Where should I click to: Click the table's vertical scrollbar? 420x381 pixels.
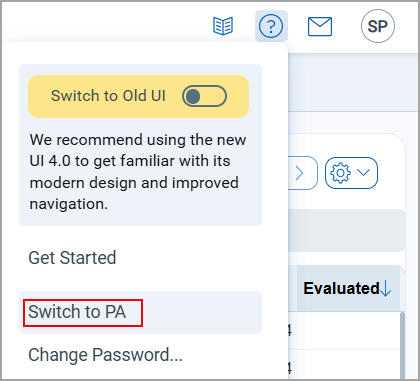coord(402,345)
